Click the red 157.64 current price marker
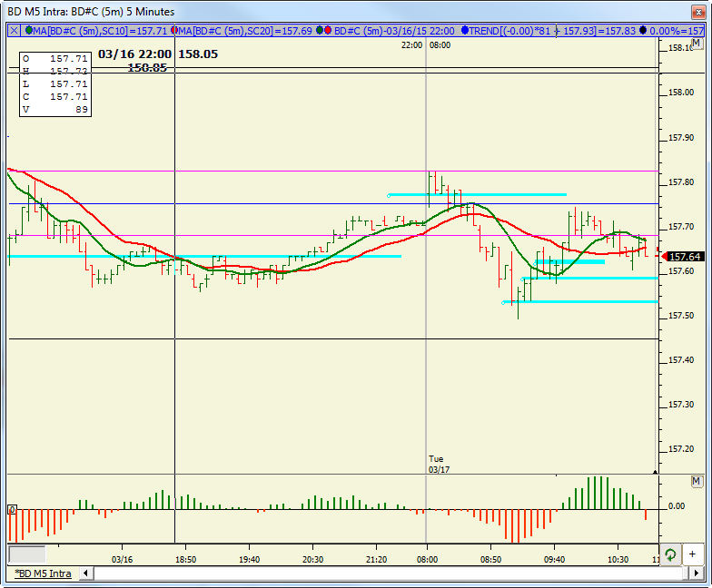The width and height of the screenshot is (712, 588). point(682,257)
